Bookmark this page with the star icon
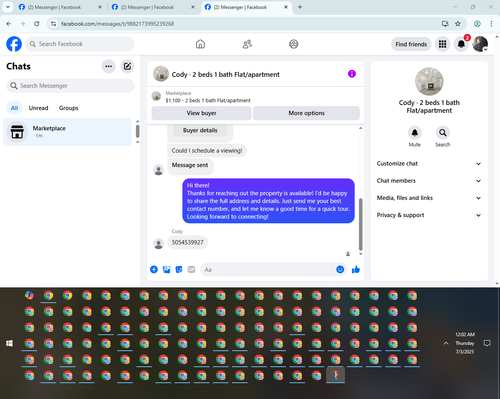 point(458,24)
